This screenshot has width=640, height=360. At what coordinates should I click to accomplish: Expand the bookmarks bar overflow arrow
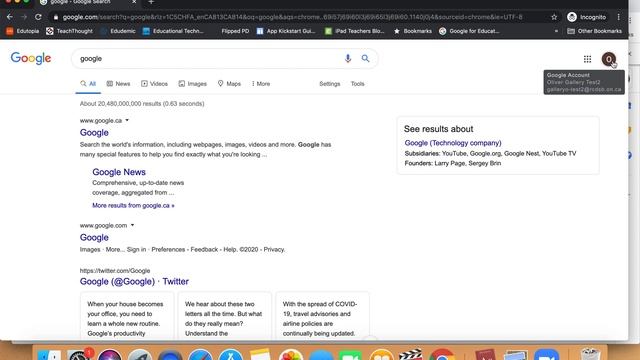[x=556, y=31]
